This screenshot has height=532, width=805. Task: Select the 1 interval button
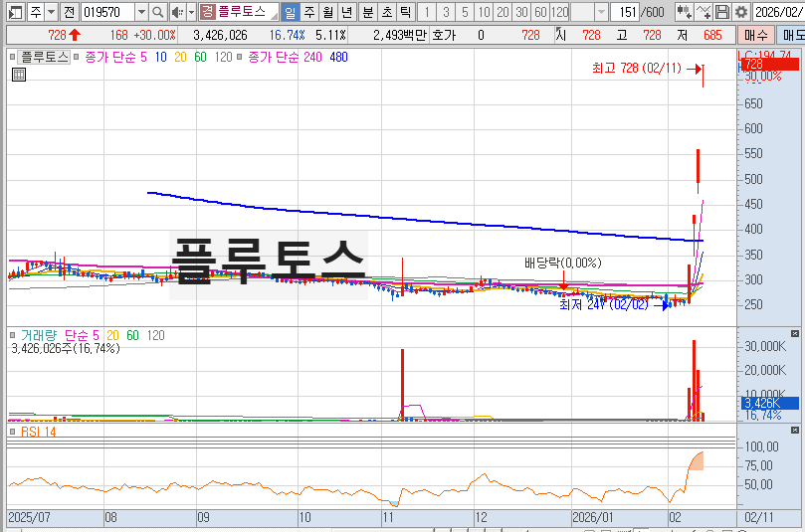(427, 12)
